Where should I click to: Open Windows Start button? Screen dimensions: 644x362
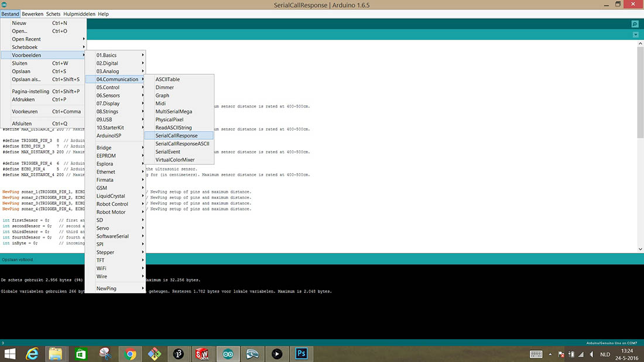pyautogui.click(x=9, y=354)
